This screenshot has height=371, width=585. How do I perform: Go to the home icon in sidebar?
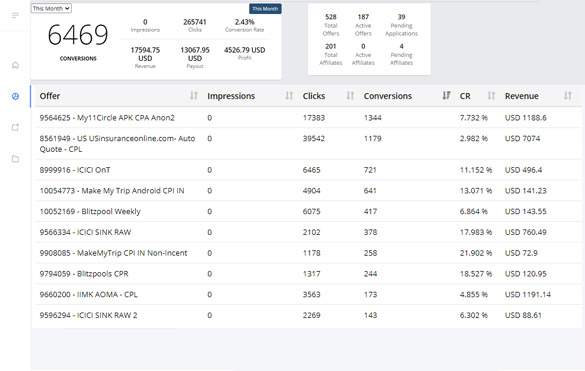(x=15, y=65)
